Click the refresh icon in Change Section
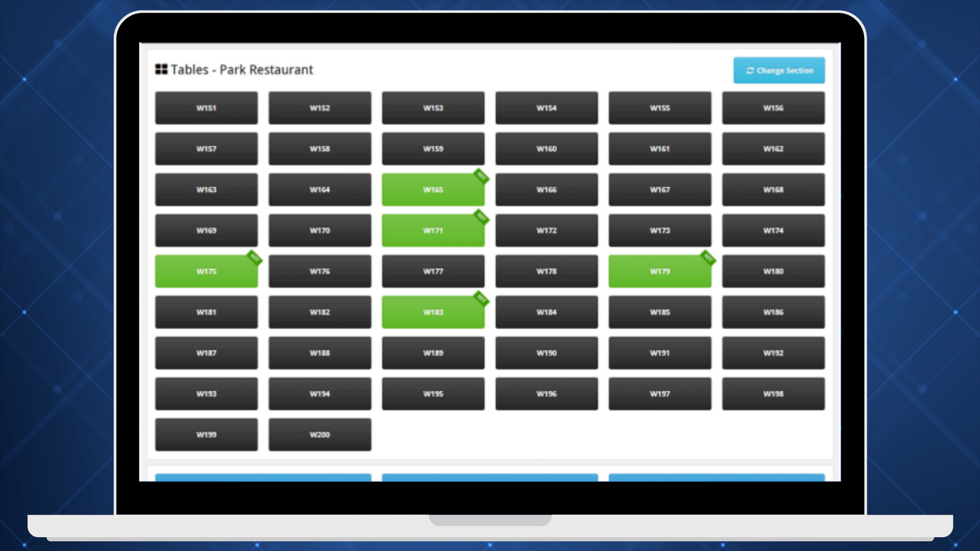This screenshot has height=551, width=980. [750, 70]
